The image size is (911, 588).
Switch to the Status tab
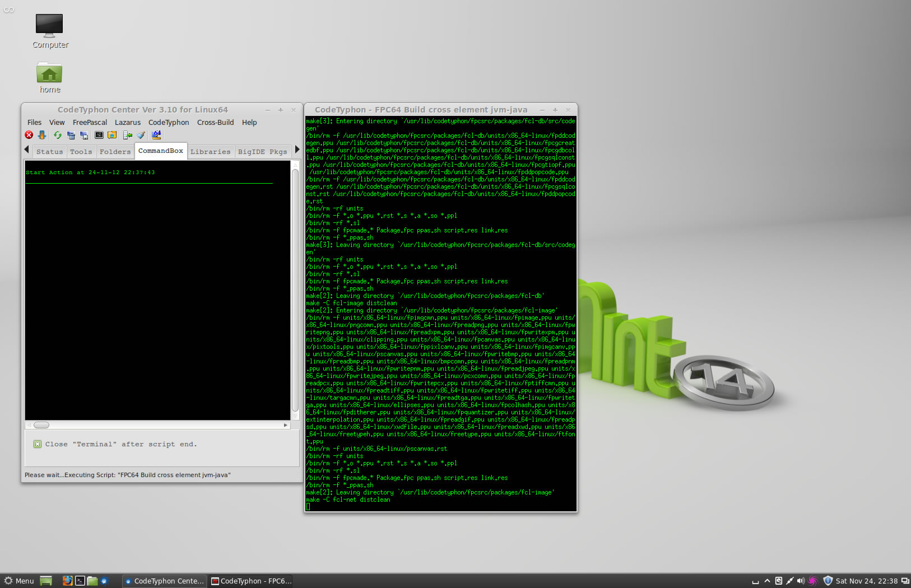click(x=50, y=152)
